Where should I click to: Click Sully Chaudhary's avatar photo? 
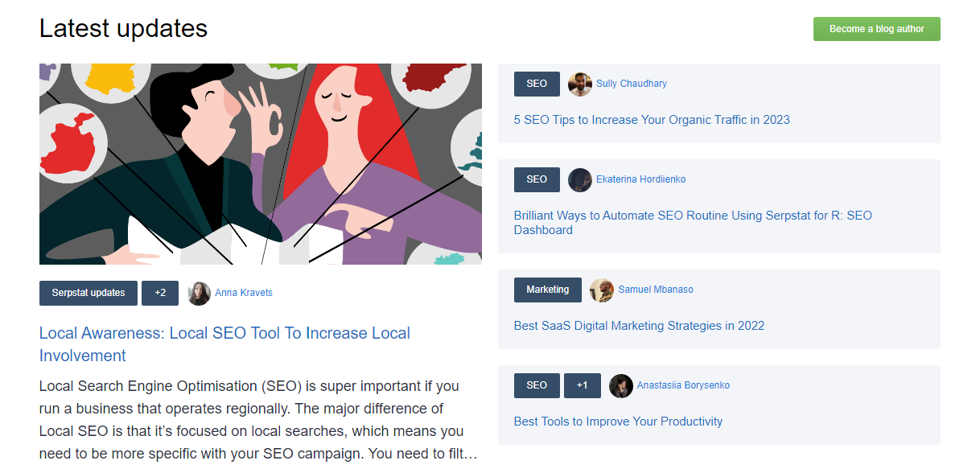coord(580,84)
